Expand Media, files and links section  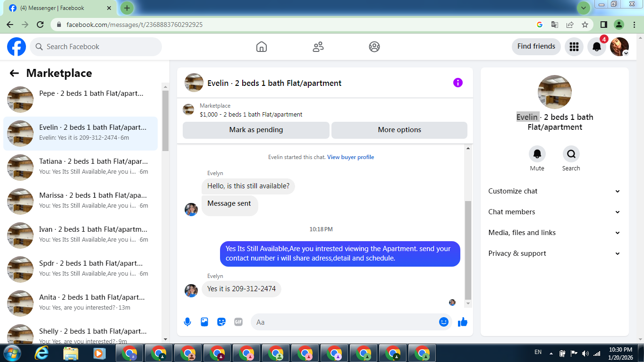coord(555,233)
